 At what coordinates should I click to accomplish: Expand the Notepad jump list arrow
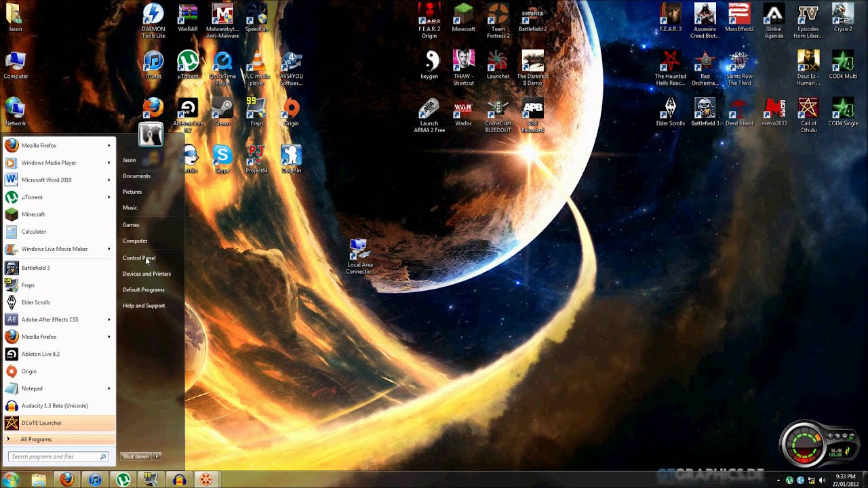tap(108, 388)
